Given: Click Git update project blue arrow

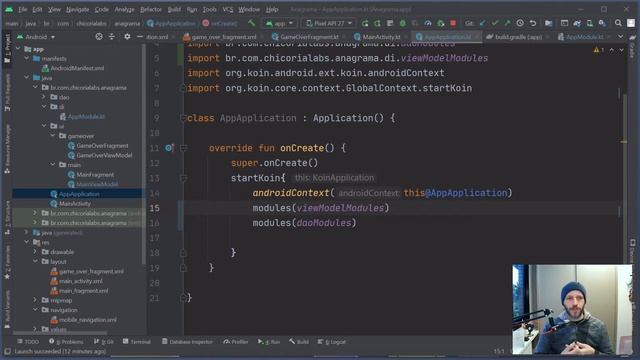Looking at the screenshot, I should [x=482, y=23].
